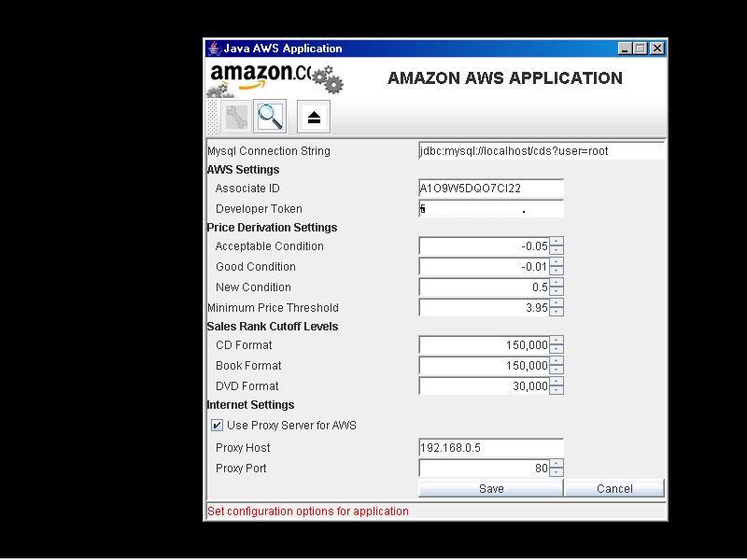Increase the Good Condition spinner value

pos(556,262)
